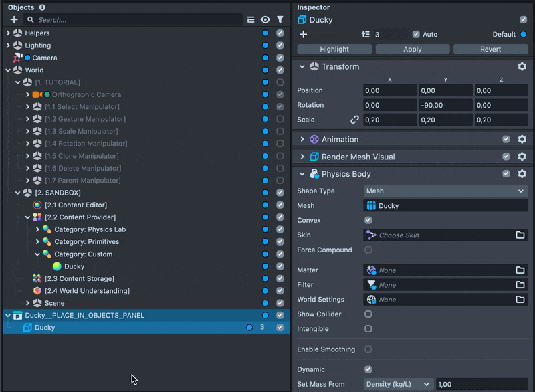Open the Transform component gear settings

(522, 67)
